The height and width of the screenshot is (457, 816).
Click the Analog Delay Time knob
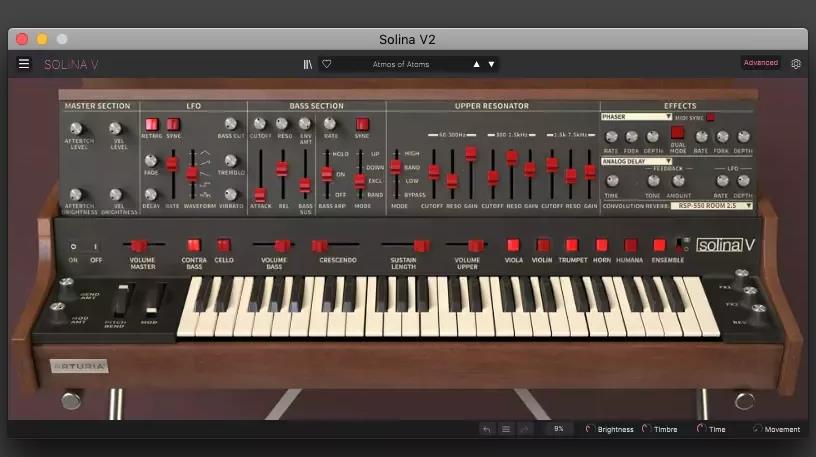(612, 181)
